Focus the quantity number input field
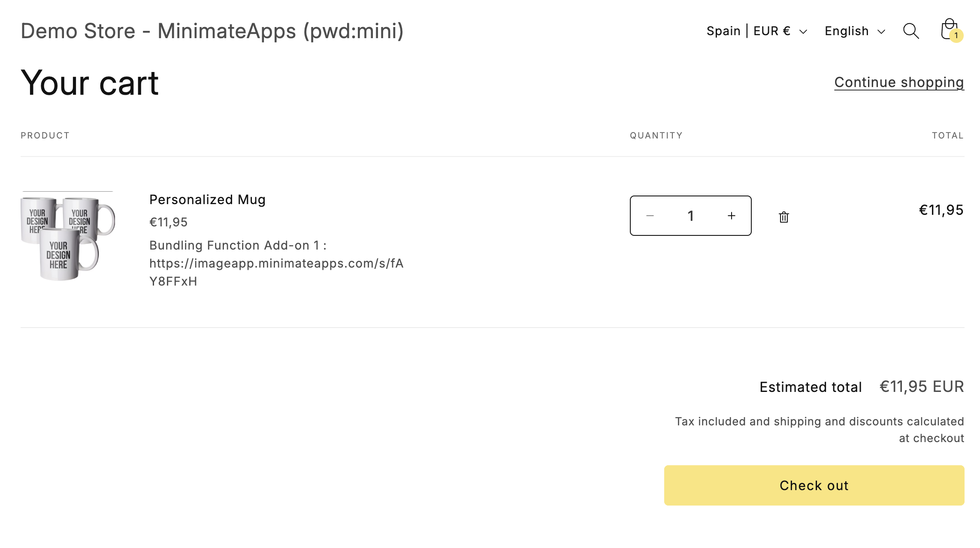This screenshot has height=548, width=980. pyautogui.click(x=690, y=216)
